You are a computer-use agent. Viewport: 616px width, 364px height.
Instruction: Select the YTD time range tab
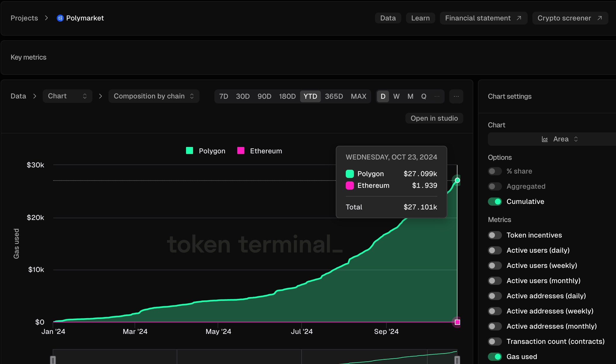pos(310,96)
